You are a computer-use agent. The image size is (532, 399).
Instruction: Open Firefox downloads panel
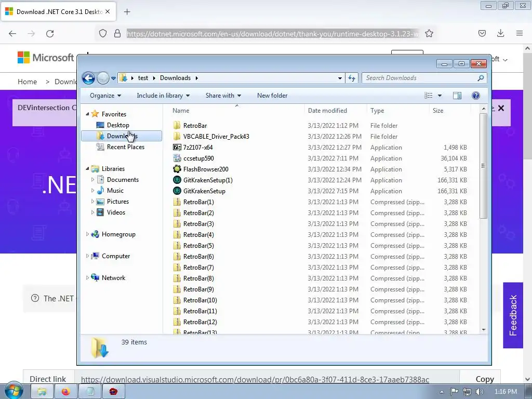point(500,33)
